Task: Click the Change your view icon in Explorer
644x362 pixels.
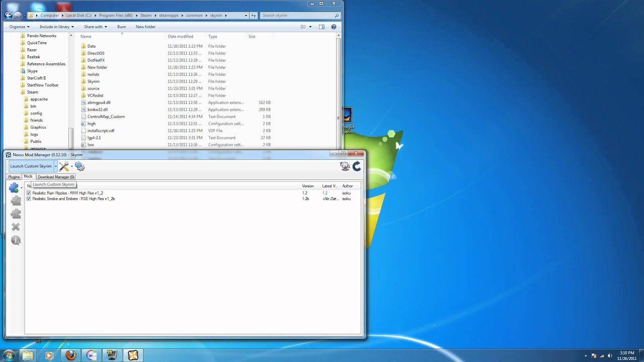Action: tap(302, 27)
